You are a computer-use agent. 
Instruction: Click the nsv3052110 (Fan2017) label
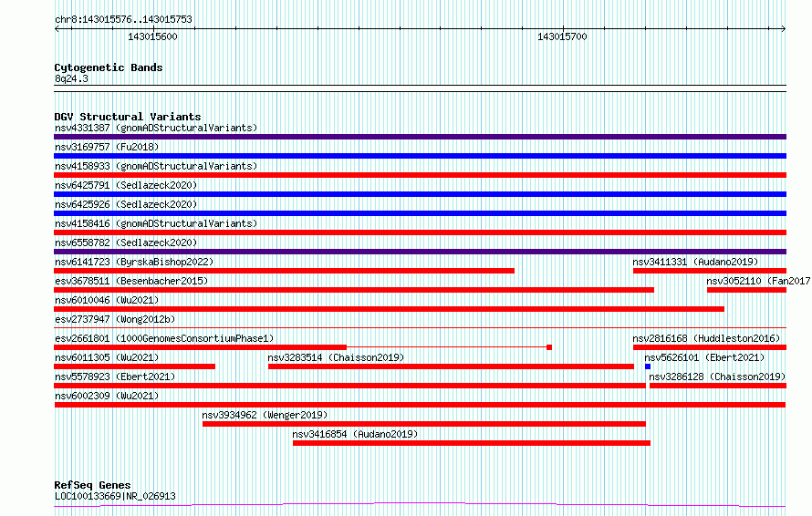[x=759, y=281]
